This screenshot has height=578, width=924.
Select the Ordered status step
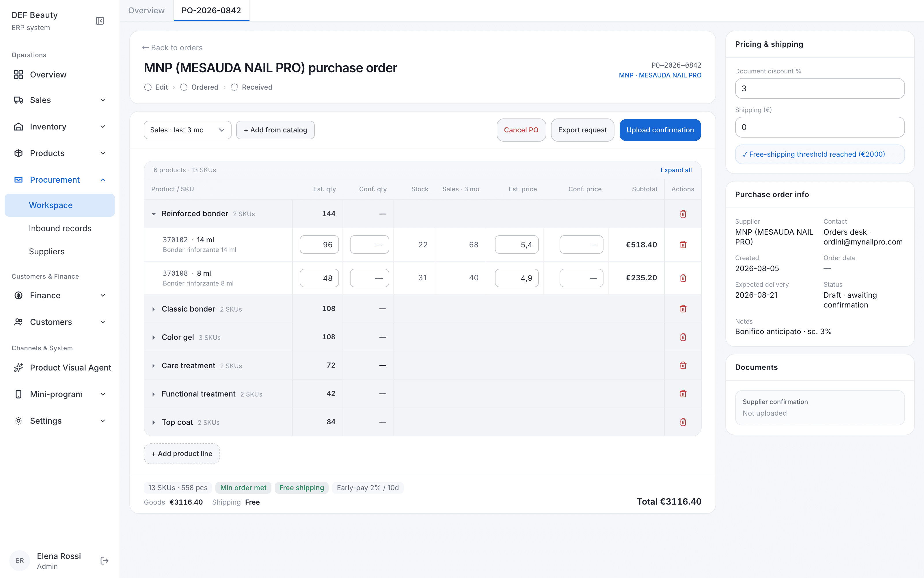click(x=199, y=87)
